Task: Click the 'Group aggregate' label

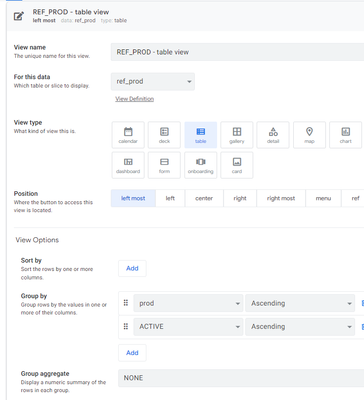Action: 45,374
